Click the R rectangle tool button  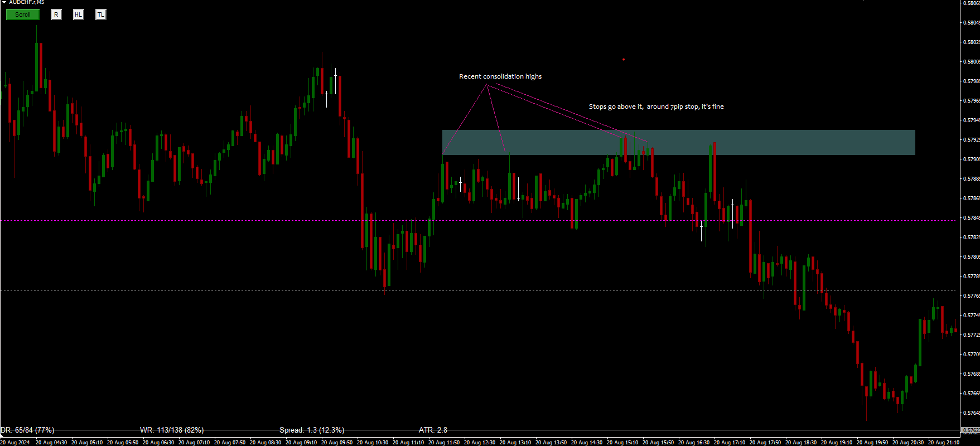[x=56, y=14]
